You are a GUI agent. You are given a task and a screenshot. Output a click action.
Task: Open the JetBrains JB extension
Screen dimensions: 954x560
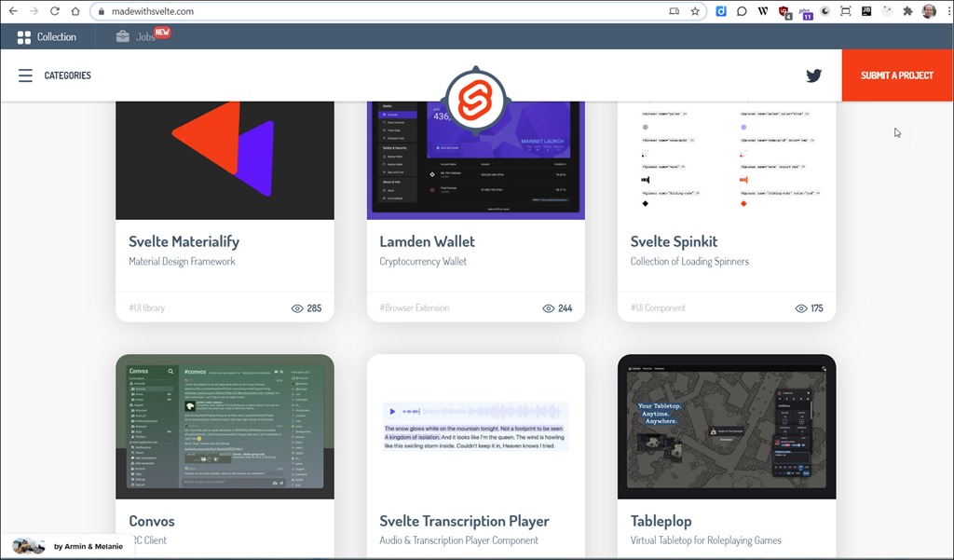(866, 11)
